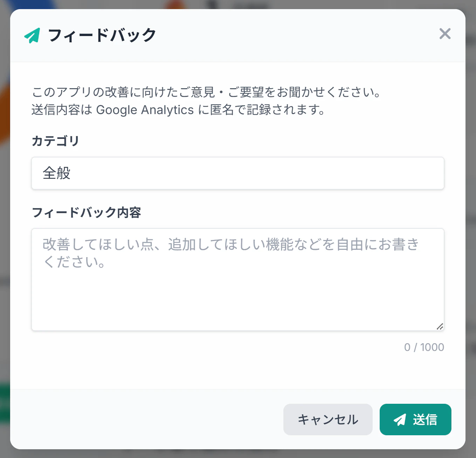476x458 pixels.
Task: Expand the category selector to view other options
Action: pyautogui.click(x=237, y=173)
